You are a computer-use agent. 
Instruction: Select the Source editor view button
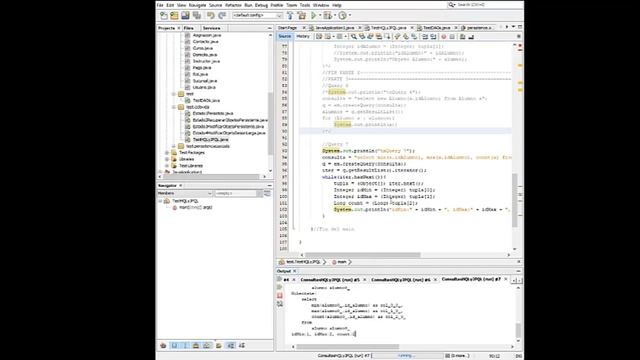284,36
